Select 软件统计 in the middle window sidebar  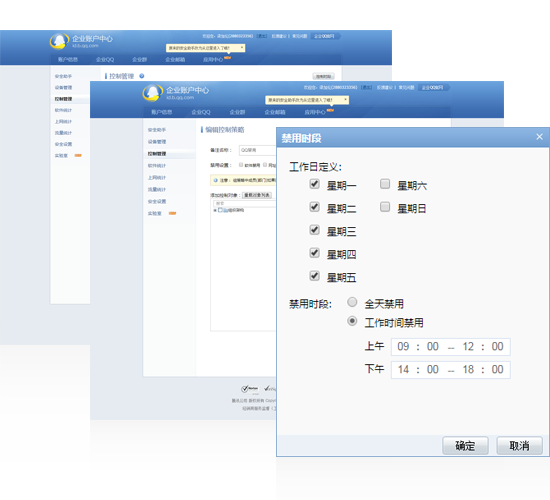point(157,166)
